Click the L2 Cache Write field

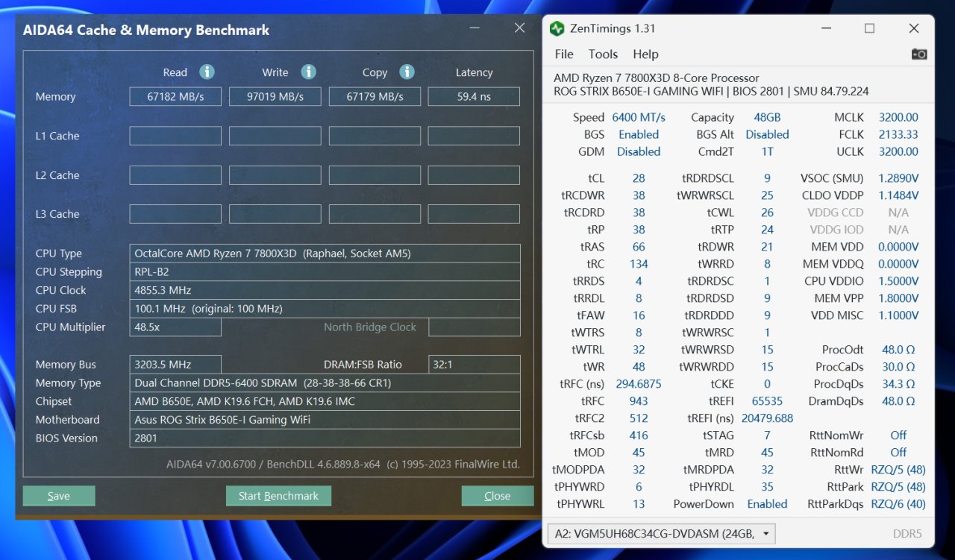tap(275, 175)
